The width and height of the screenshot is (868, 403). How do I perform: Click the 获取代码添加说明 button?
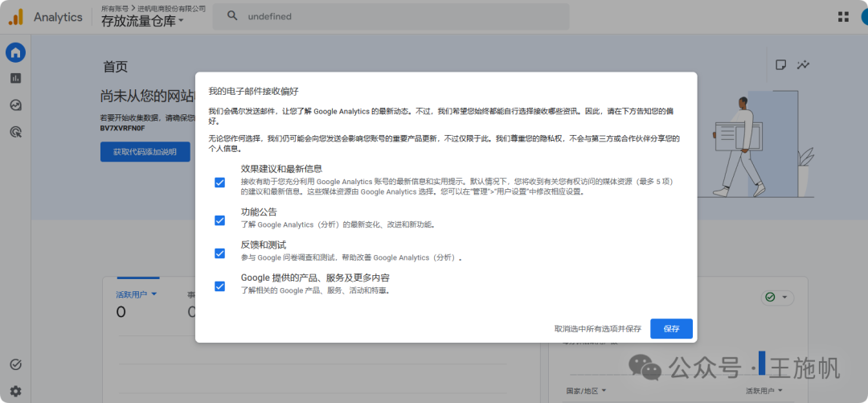coord(145,152)
